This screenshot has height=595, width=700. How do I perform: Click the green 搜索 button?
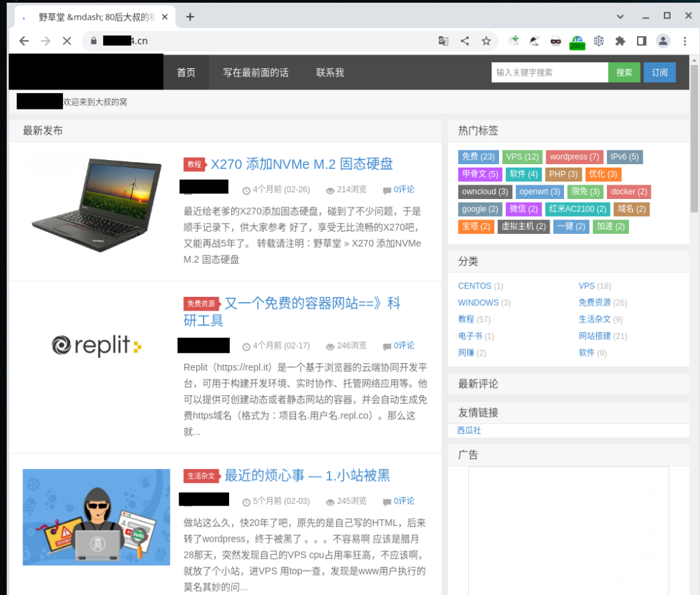pos(623,72)
